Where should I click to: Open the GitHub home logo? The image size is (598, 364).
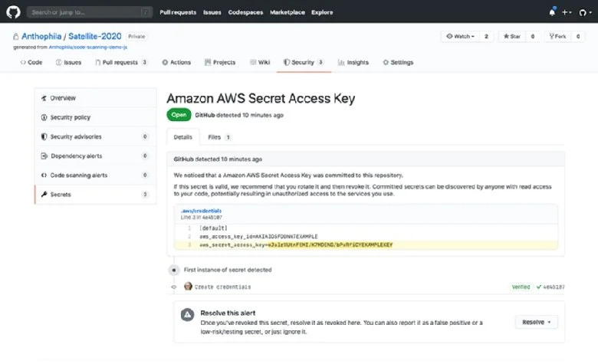click(x=13, y=11)
